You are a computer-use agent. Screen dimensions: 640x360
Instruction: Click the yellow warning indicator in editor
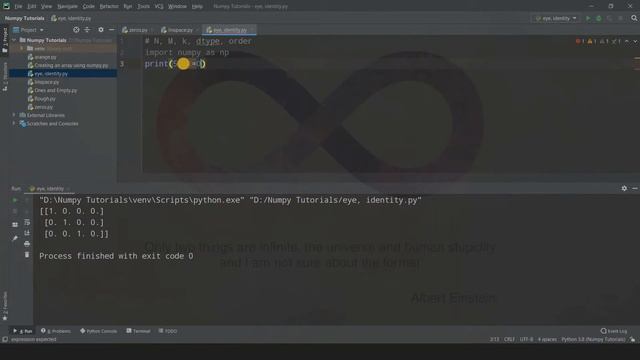pyautogui.click(x=592, y=41)
